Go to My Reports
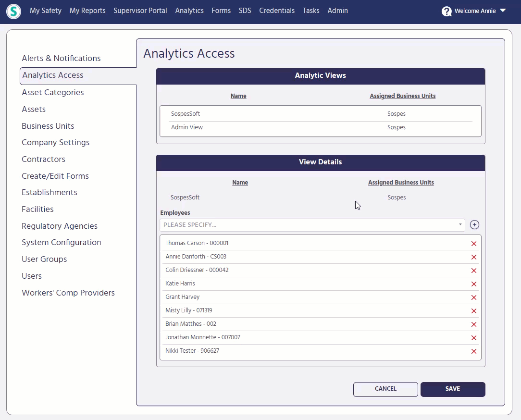This screenshot has width=521, height=420. click(87, 10)
